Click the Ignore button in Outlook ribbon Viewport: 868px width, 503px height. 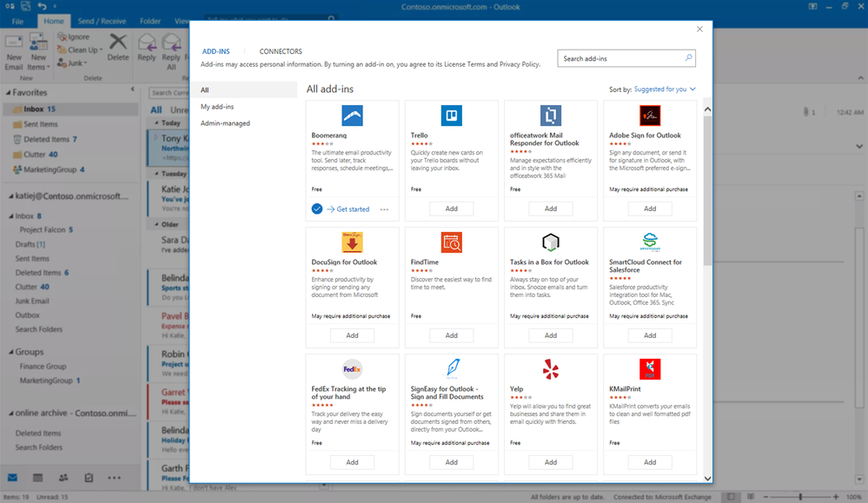click(x=74, y=36)
